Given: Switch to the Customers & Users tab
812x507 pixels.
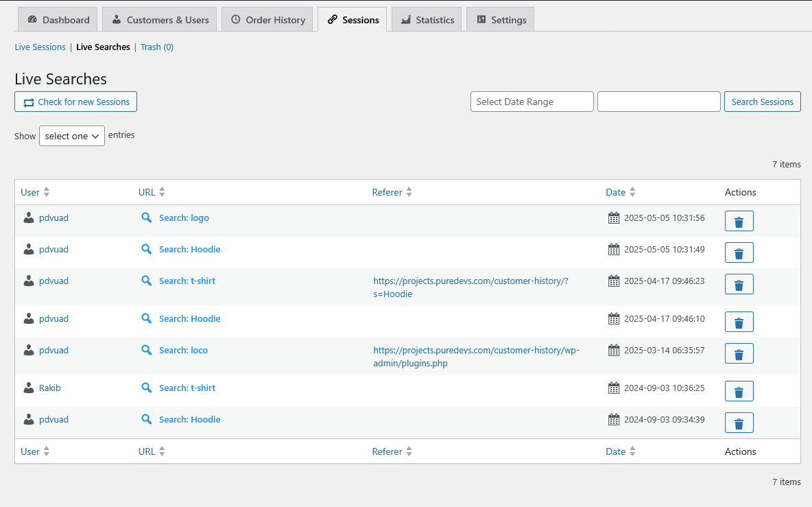Looking at the screenshot, I should pos(159,19).
